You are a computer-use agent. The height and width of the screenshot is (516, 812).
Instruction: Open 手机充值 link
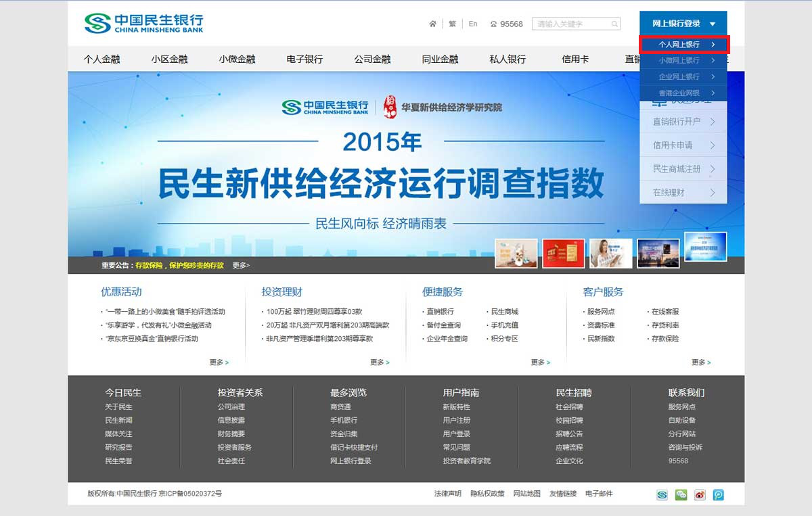pyautogui.click(x=504, y=325)
